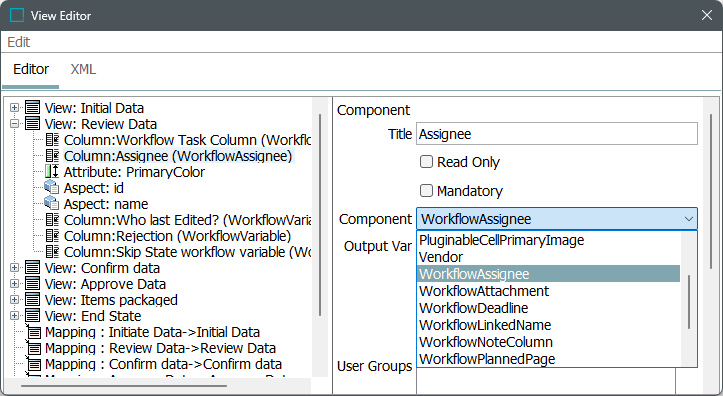Click the Workflow Task Column icon
Screen dimensions: 723x396
(x=52, y=140)
